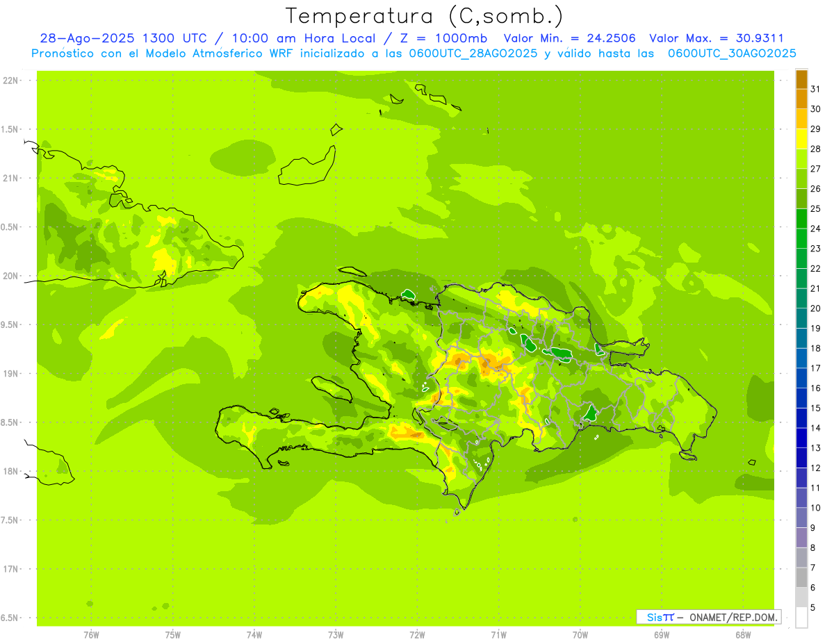Image resolution: width=834 pixels, height=644 pixels.
Task: Click the '0600UTC_30AGO2025' valid-until time
Action: (732, 53)
